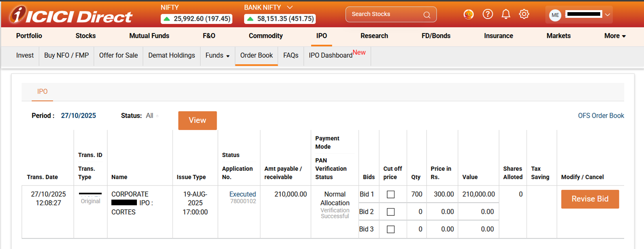Click the ME profile avatar

pyautogui.click(x=555, y=15)
